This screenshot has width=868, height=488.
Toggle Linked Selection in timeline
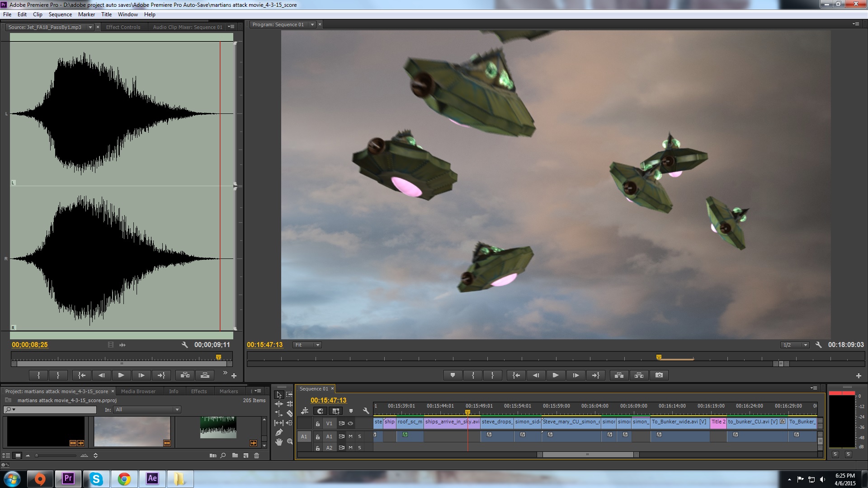335,411
